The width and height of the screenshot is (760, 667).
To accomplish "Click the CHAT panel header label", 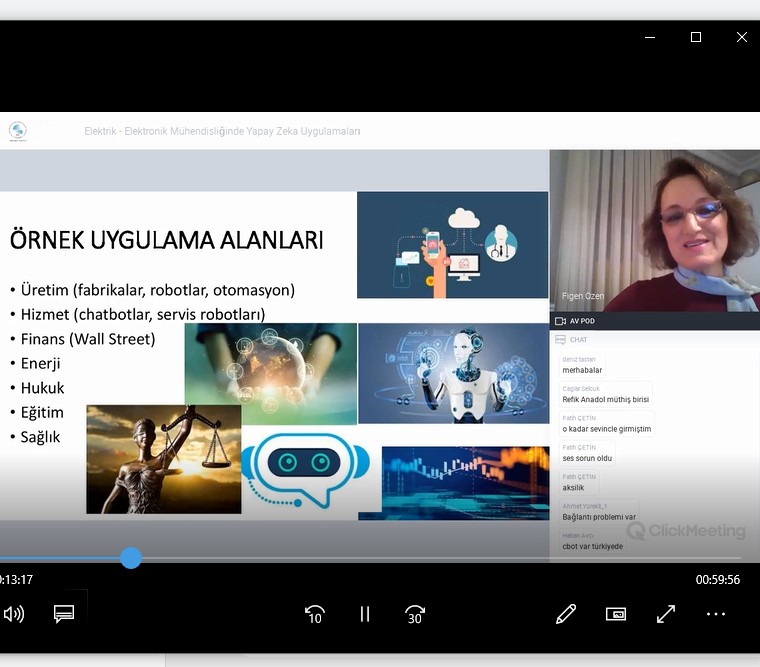I will tap(578, 340).
